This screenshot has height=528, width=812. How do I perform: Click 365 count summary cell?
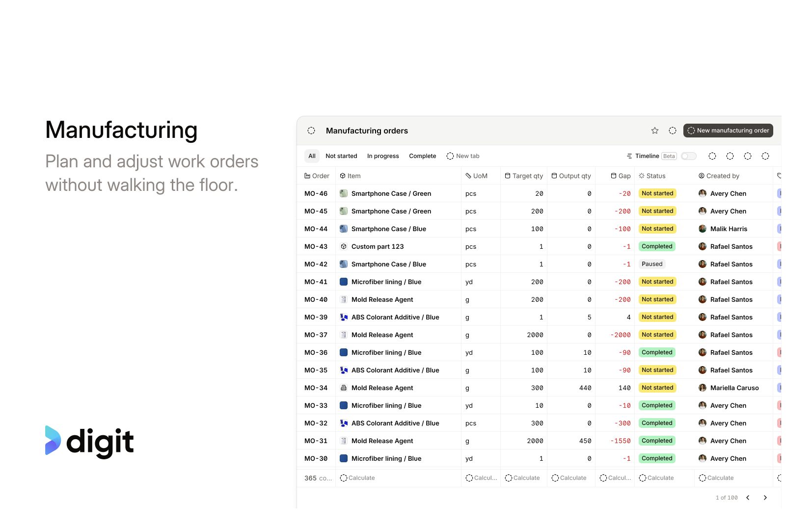(318, 478)
